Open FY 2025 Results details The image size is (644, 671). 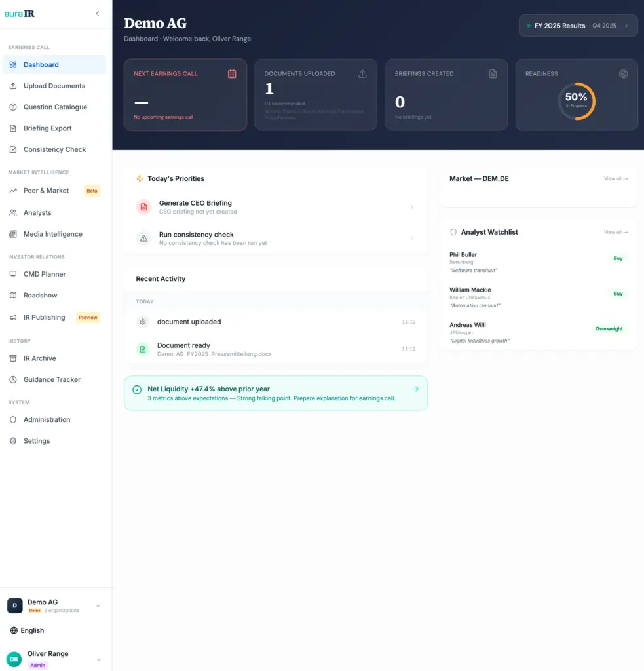(577, 25)
